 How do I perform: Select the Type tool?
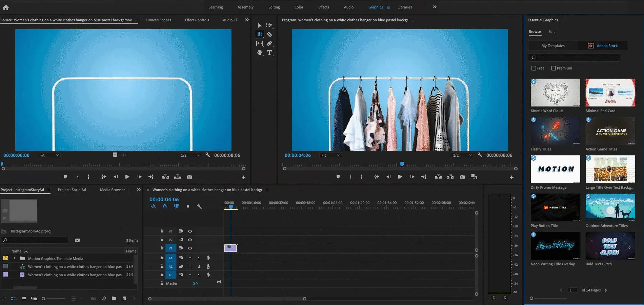tap(269, 53)
